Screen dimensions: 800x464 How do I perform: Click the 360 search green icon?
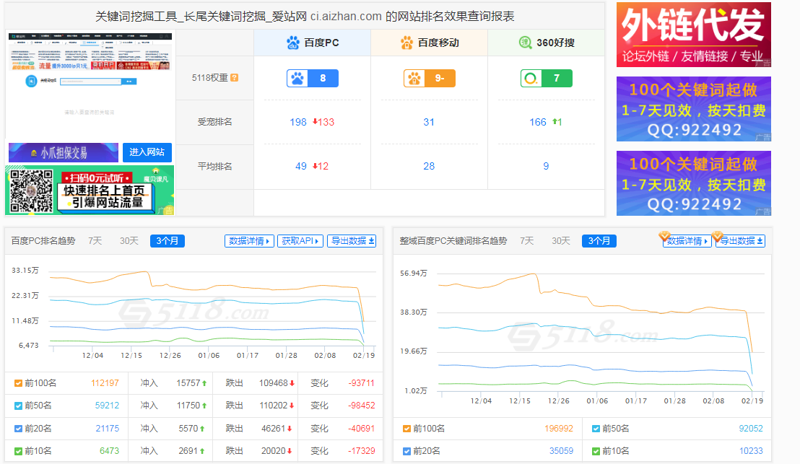point(525,42)
